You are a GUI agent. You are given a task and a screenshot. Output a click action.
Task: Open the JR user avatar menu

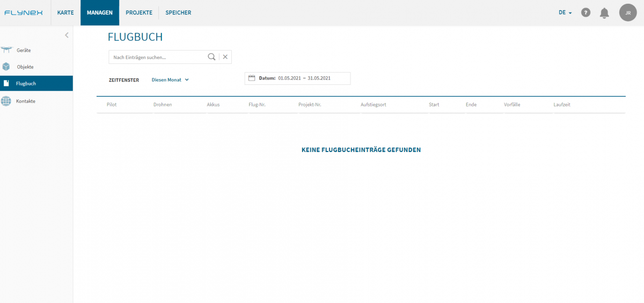coord(627,12)
